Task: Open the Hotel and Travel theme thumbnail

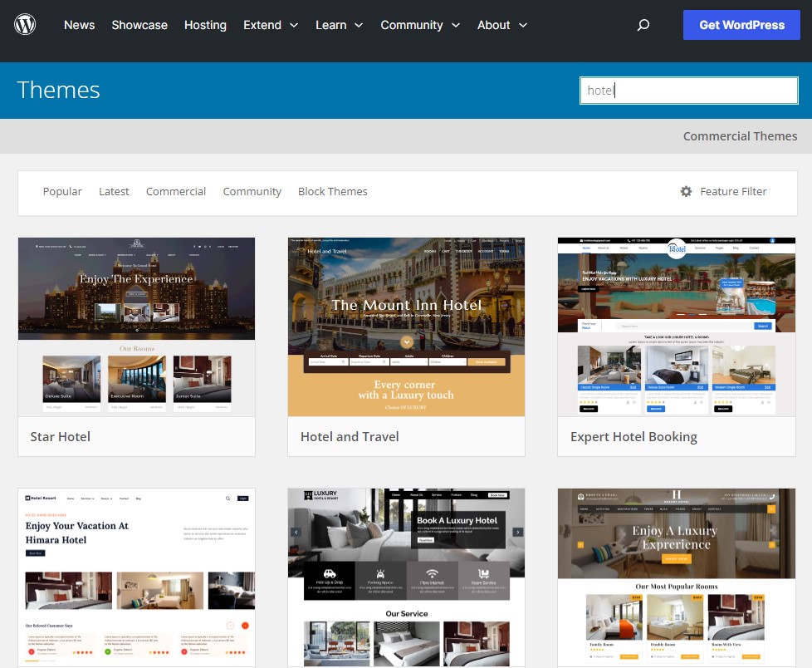Action: tap(406, 327)
